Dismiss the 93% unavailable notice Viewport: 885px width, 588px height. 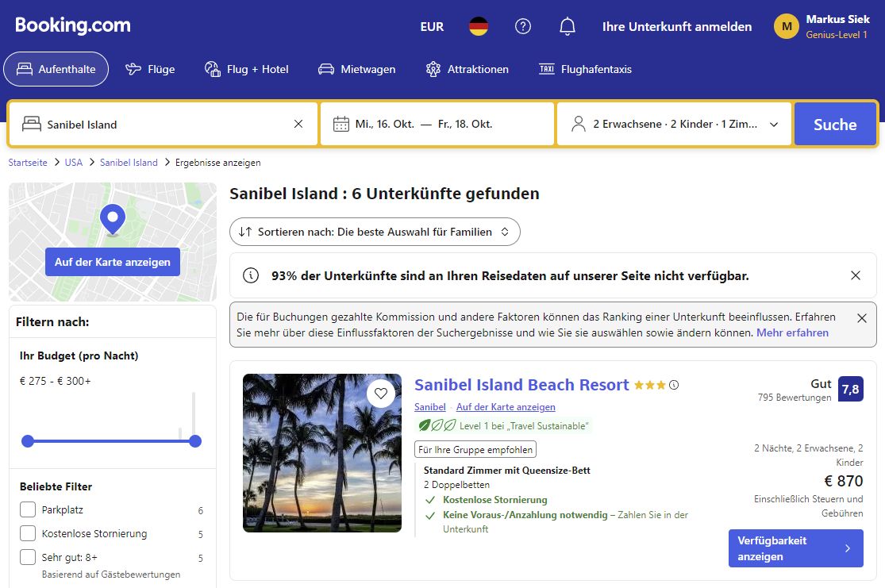click(x=856, y=275)
